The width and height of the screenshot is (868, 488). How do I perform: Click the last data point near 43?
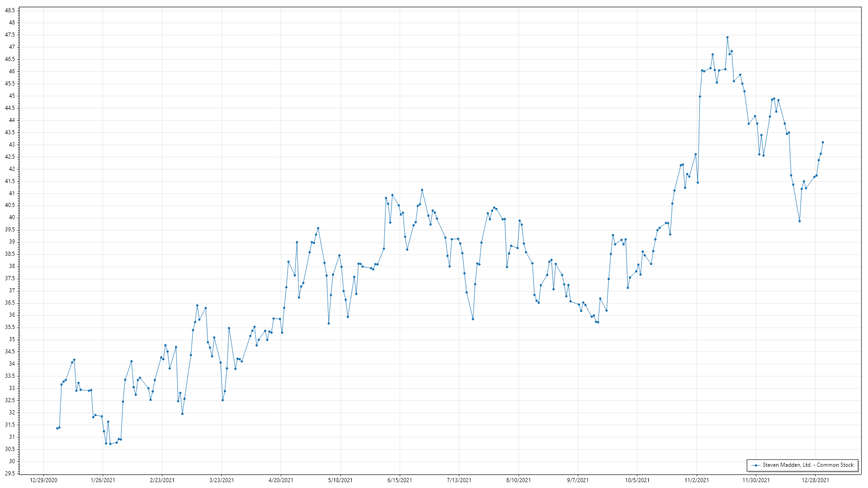(x=823, y=142)
